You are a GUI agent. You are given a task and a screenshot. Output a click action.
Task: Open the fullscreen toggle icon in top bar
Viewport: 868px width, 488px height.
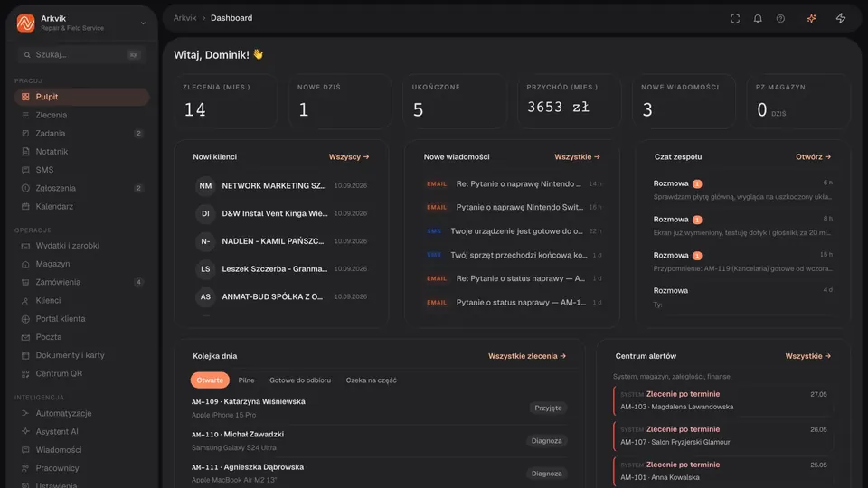(734, 18)
